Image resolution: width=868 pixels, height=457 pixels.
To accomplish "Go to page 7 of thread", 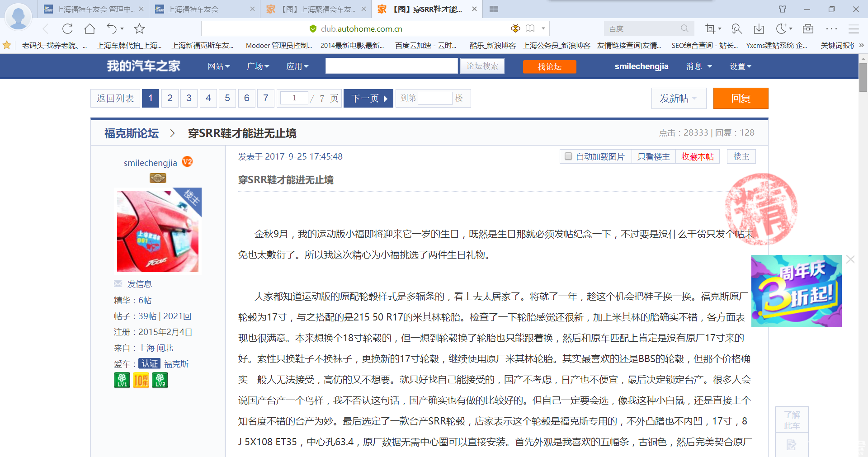I will click(x=266, y=98).
